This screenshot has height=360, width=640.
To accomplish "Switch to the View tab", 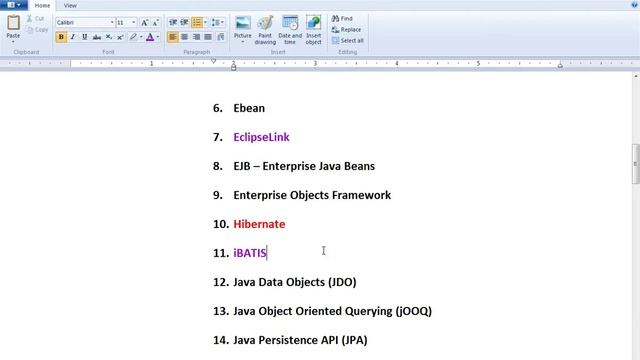I will tap(70, 6).
